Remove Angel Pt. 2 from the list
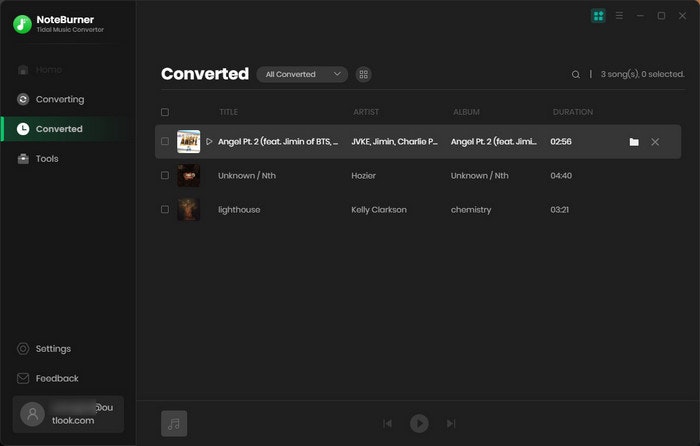Screen dimensions: 700x446 pos(655,142)
